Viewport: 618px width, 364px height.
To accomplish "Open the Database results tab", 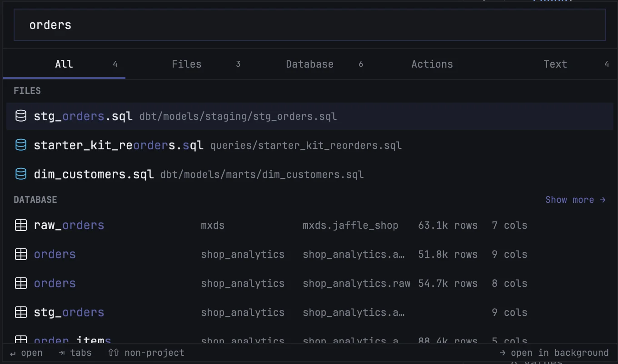I will click(x=310, y=64).
